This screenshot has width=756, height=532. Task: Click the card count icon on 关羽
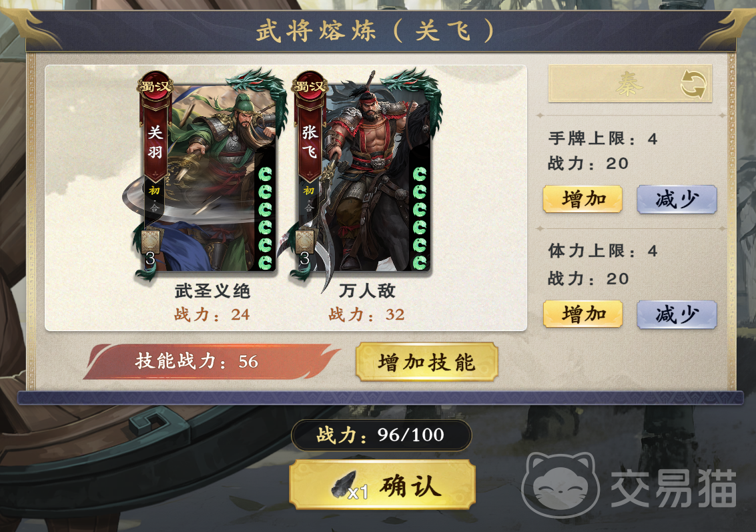click(151, 247)
